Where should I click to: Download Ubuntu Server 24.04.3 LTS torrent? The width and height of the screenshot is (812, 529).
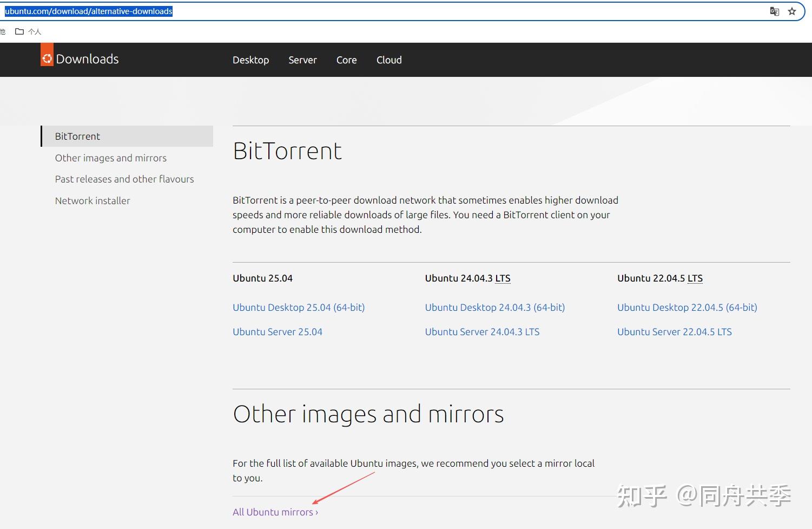click(481, 331)
